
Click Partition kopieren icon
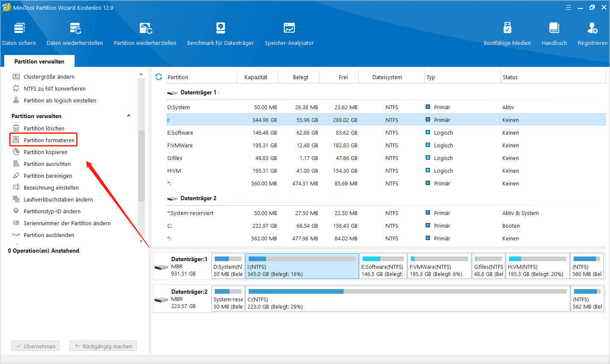click(16, 152)
